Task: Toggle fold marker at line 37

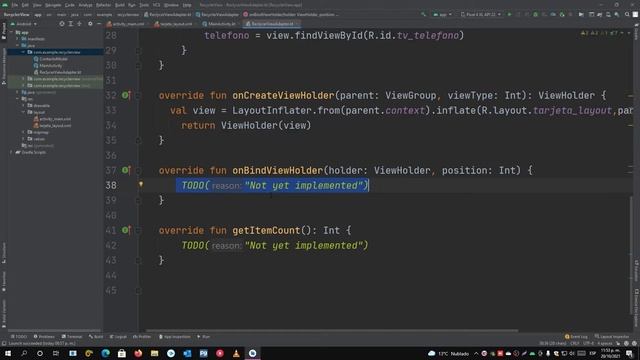Action: (x=138, y=170)
